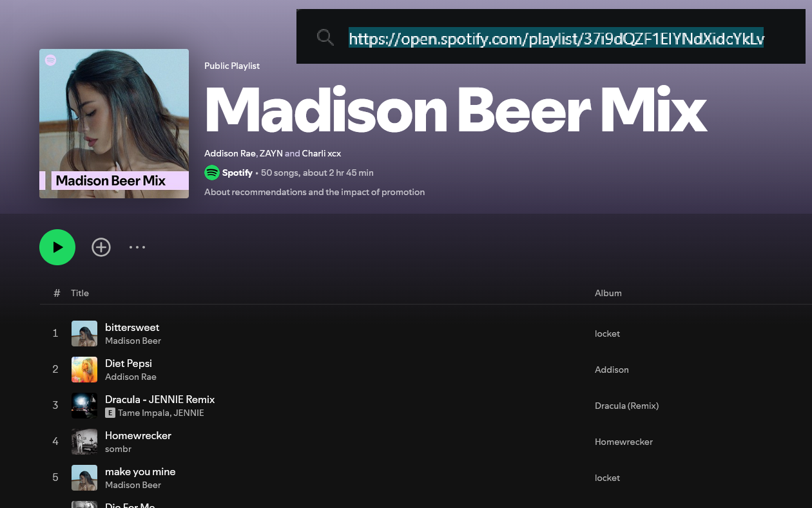Click the # column header
812x508 pixels.
pyautogui.click(x=57, y=293)
